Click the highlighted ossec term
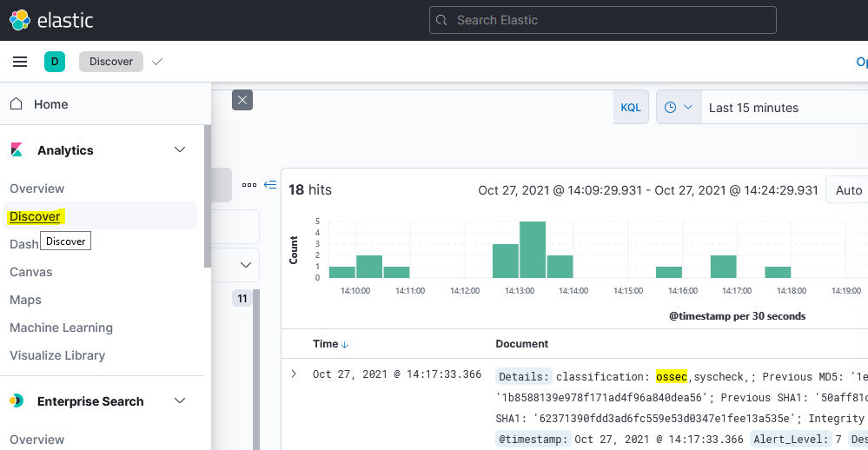Screen dimensions: 868x450 pos(672,376)
